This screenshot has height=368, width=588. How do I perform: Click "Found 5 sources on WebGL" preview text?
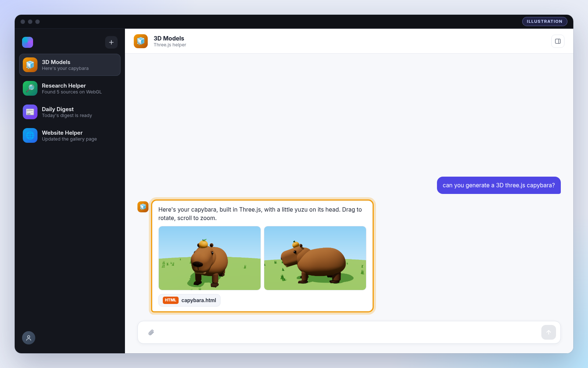pos(72,92)
